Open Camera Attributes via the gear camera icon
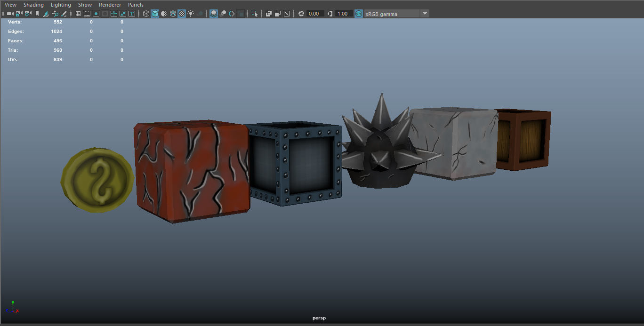The image size is (644, 326). pos(28,14)
